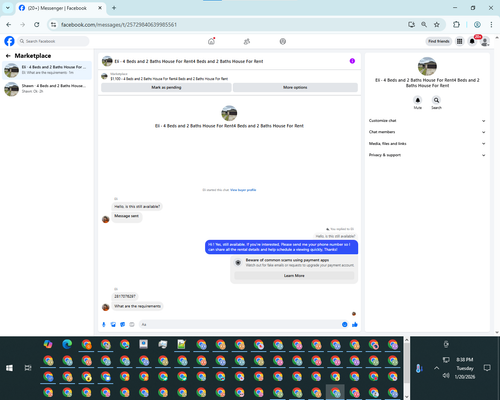Click the large listing photo in right panel
Image resolution: width=500 pixels, height=400 pixels.
pyautogui.click(x=427, y=66)
